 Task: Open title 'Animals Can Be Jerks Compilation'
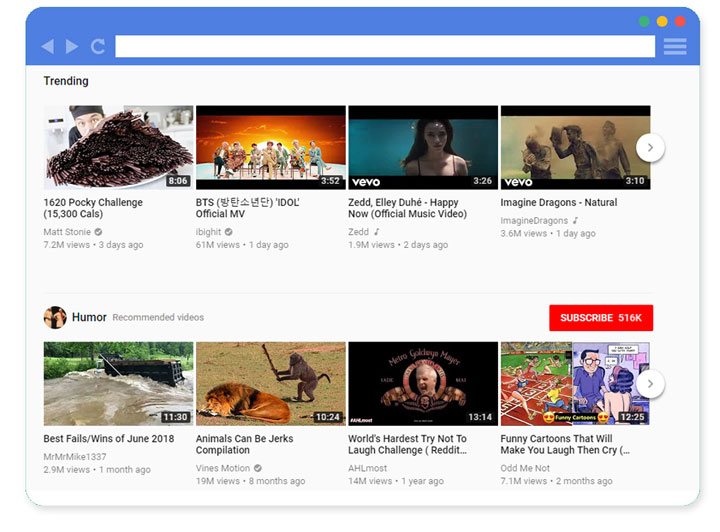pos(244,444)
